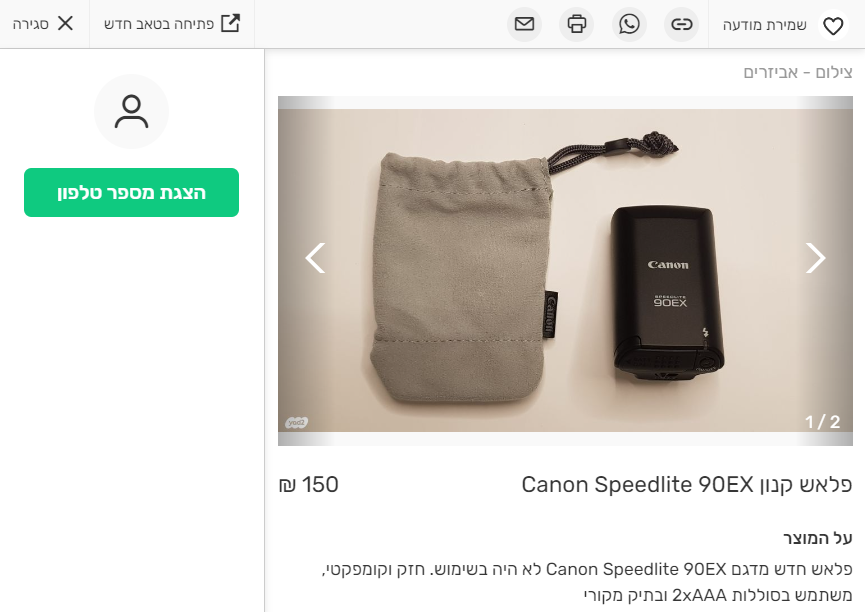This screenshot has height=612, width=865.
Task: Copy the listing link
Action: [681, 23]
